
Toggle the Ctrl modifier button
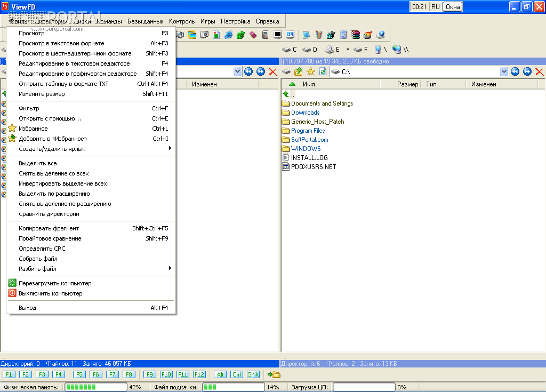pos(237,374)
